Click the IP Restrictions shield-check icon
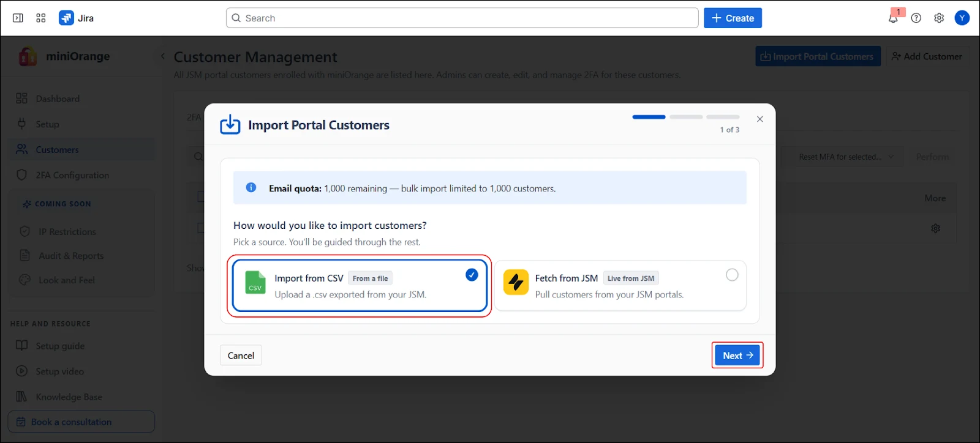Screen dimensions: 980x443 point(25,232)
